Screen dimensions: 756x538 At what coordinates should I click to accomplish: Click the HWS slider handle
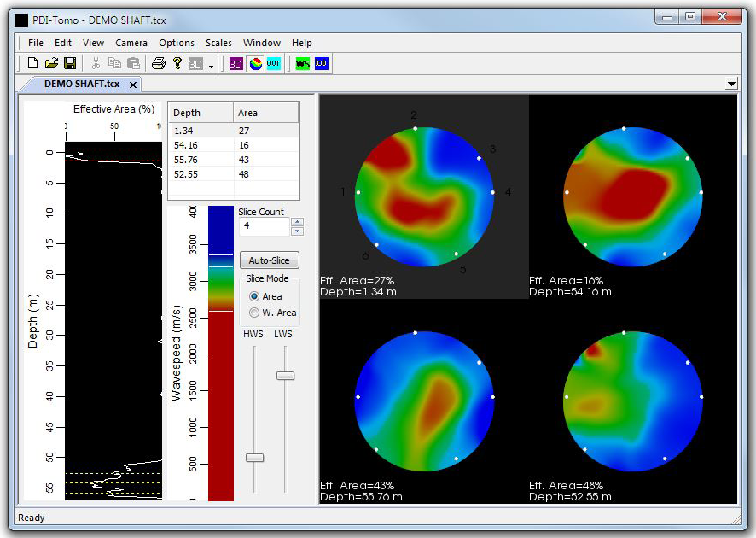[254, 458]
